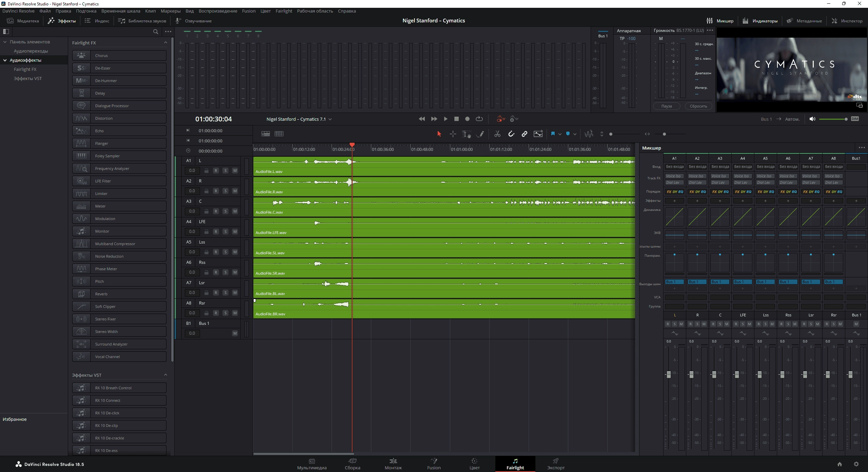Click the automation touch icon
Image resolution: width=868 pixels, height=472 pixels.
click(500, 119)
